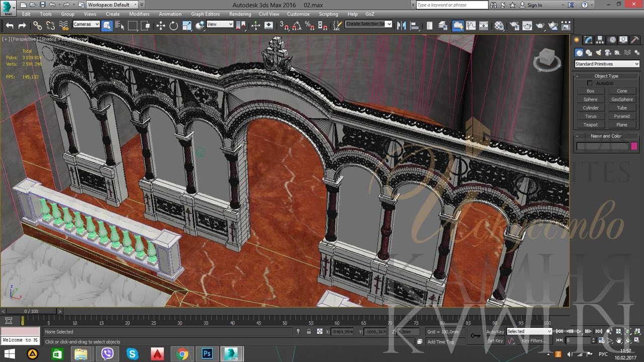Click the ViewCube in the viewport
The image size is (644, 362).
[x=547, y=59]
